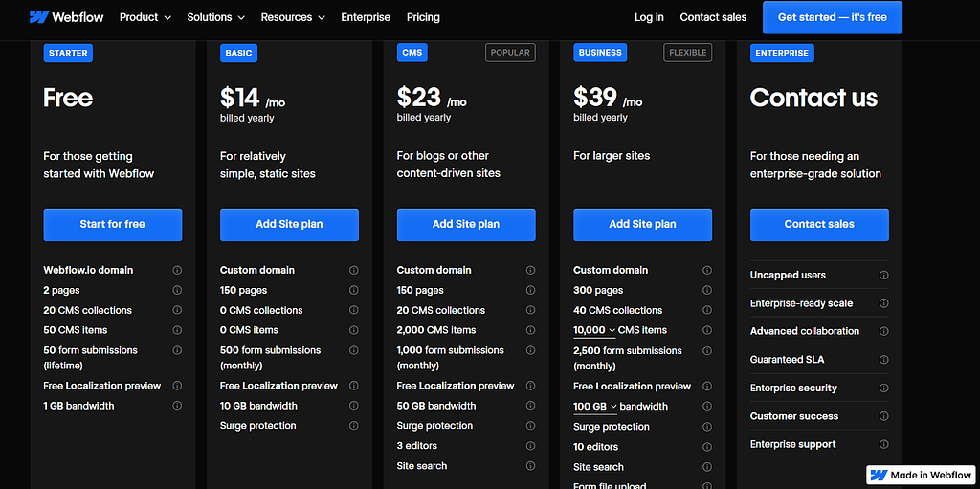The width and height of the screenshot is (980, 489).
Task: Open info icon for 50 form submissions
Action: 177,350
